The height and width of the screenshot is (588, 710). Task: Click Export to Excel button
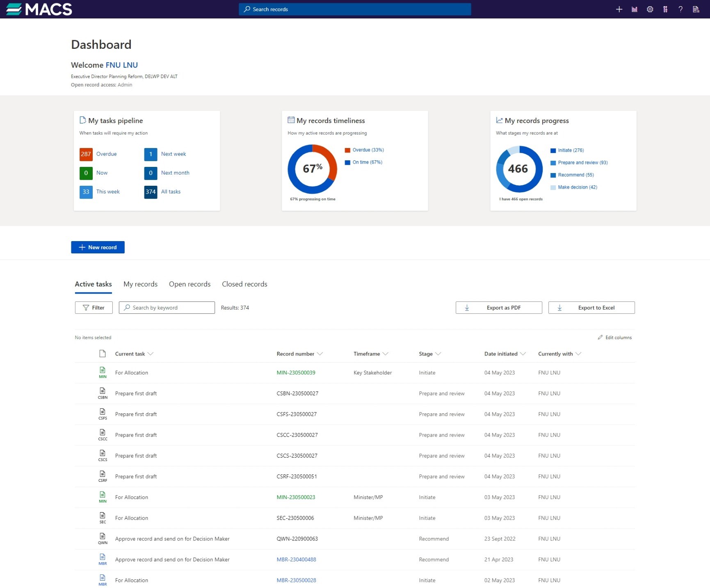click(591, 308)
